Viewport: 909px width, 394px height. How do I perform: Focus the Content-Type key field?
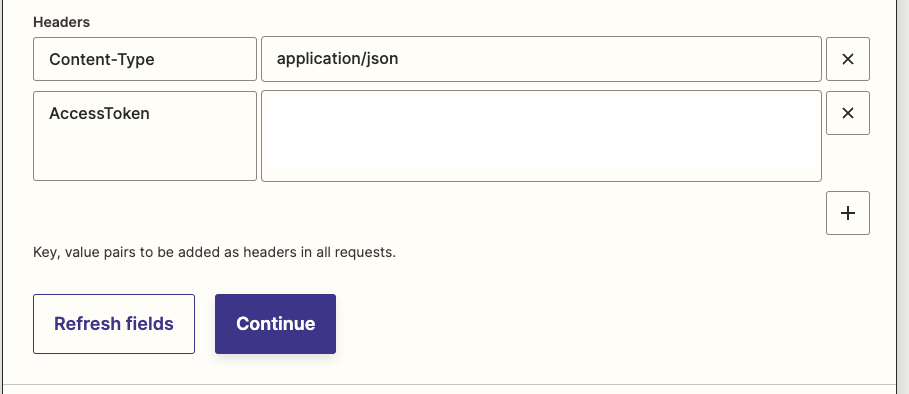(x=145, y=59)
